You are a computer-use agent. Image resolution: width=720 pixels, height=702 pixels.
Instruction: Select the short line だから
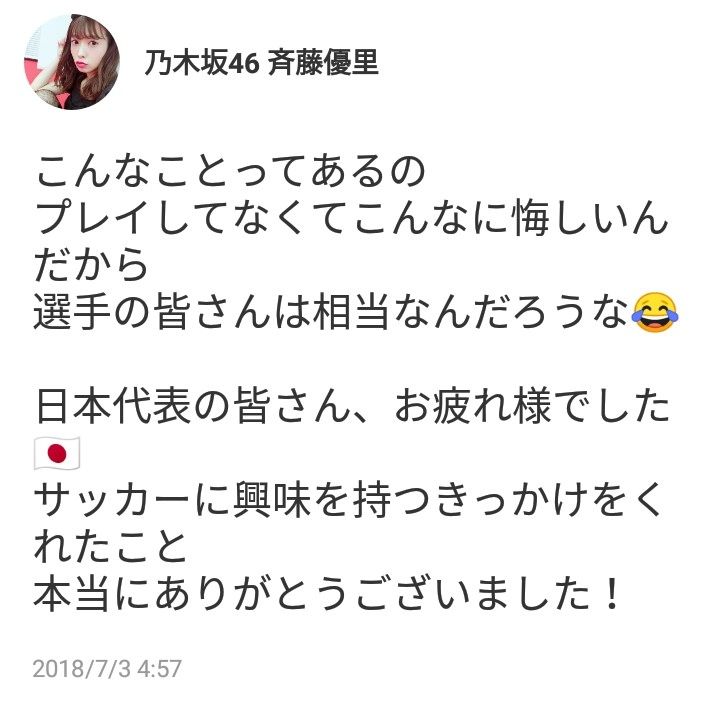(x=91, y=265)
